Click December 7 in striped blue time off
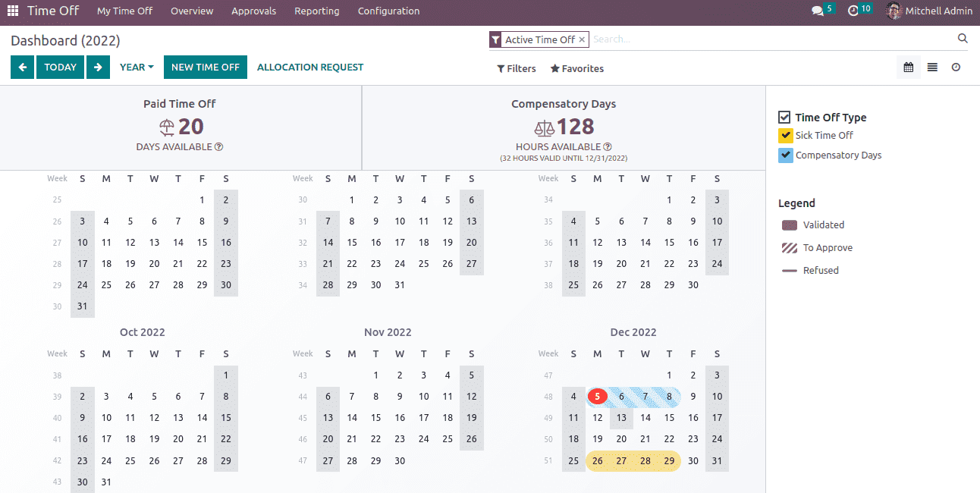980x493 pixels. pos(645,397)
